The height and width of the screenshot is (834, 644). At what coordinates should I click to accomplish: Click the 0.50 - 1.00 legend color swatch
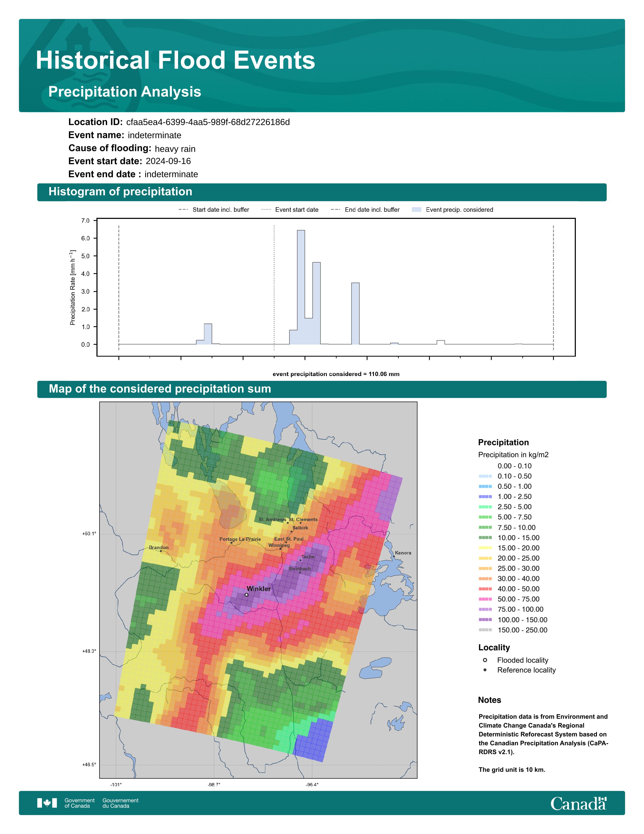point(485,487)
